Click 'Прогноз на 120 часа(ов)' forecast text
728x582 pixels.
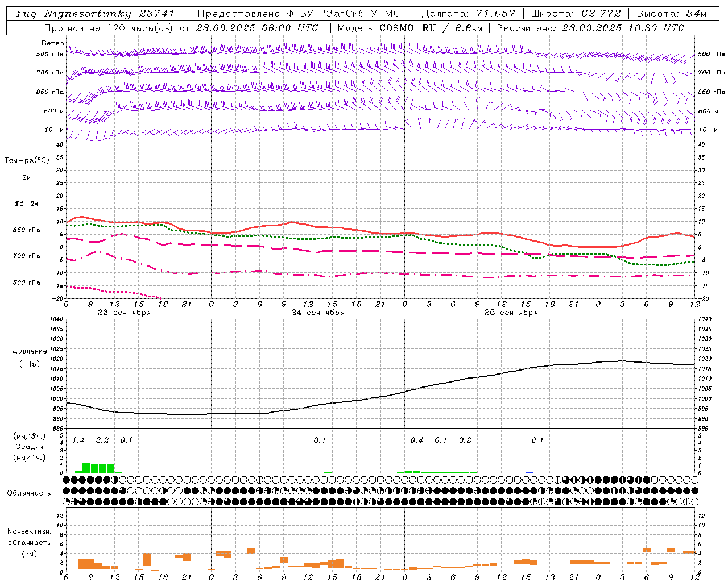point(109,28)
